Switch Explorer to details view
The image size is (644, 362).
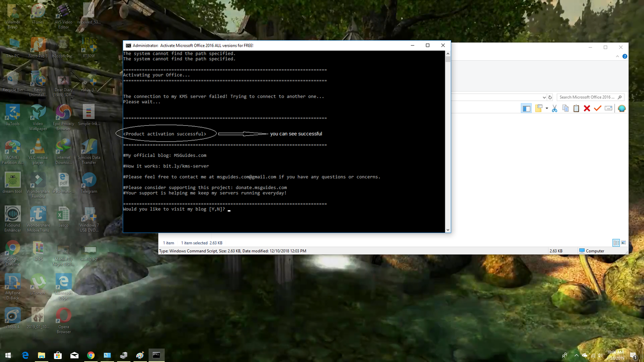tap(616, 243)
